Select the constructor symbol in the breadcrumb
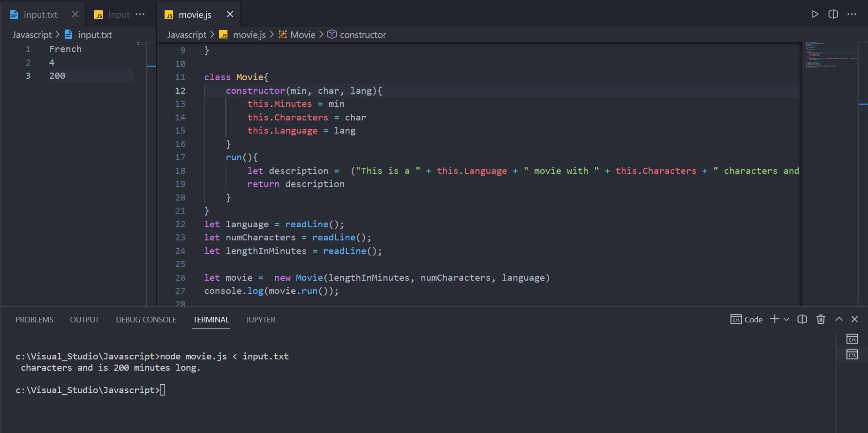This screenshot has width=868, height=433. pyautogui.click(x=362, y=34)
